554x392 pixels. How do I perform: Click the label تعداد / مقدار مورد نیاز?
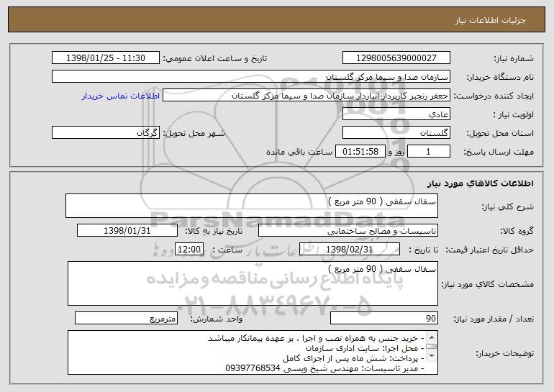click(494, 319)
